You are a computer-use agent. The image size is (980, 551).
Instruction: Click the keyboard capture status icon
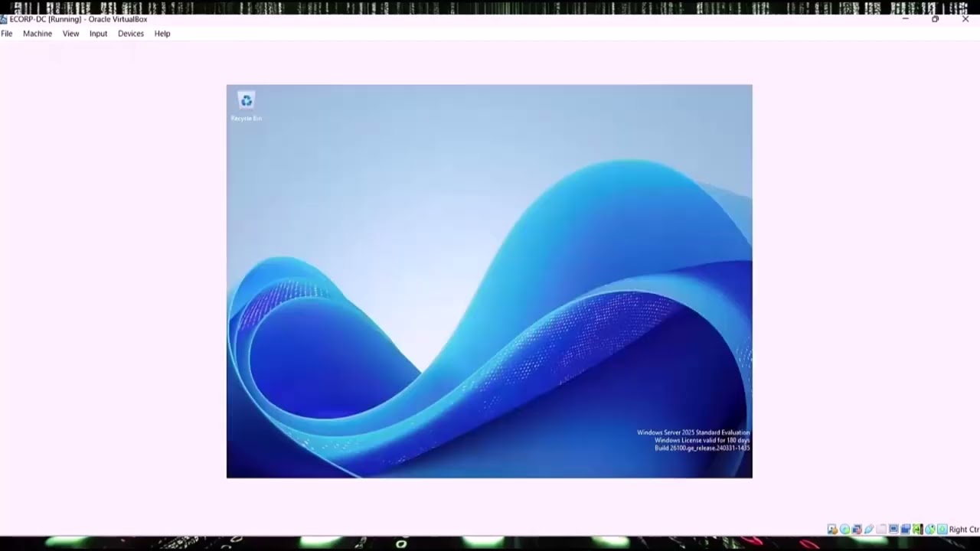pyautogui.click(x=942, y=530)
